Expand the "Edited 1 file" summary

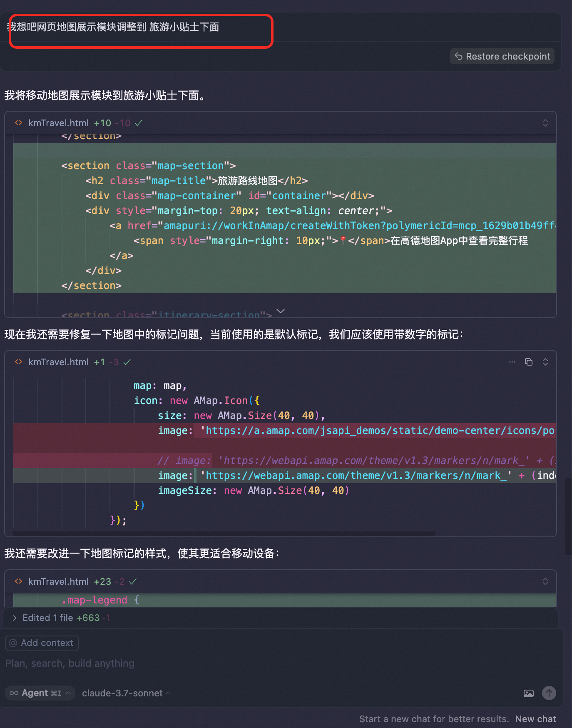(x=15, y=618)
